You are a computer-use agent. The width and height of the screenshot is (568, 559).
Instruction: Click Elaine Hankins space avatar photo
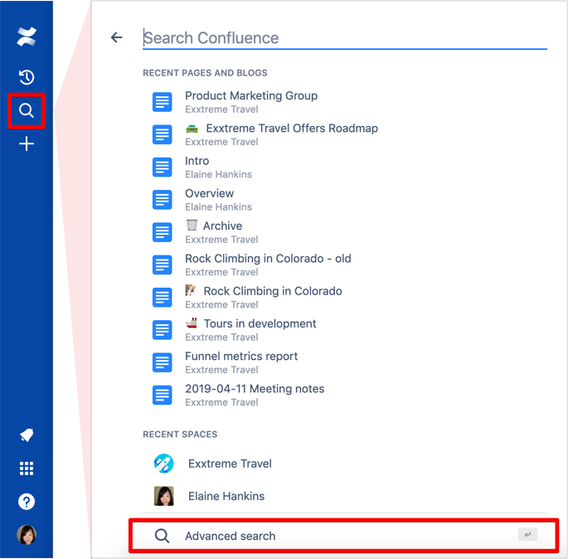pos(164,496)
